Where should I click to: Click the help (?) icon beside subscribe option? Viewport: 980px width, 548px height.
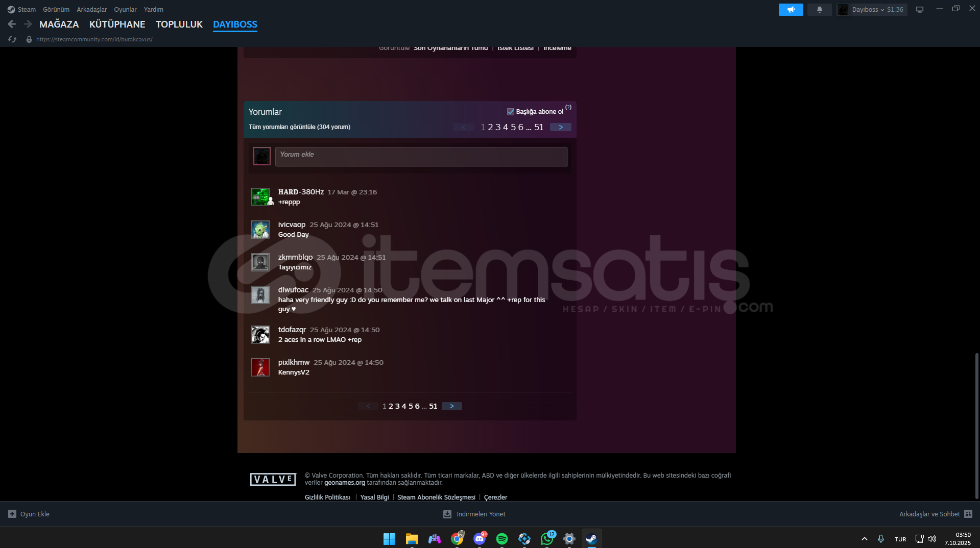coord(568,107)
